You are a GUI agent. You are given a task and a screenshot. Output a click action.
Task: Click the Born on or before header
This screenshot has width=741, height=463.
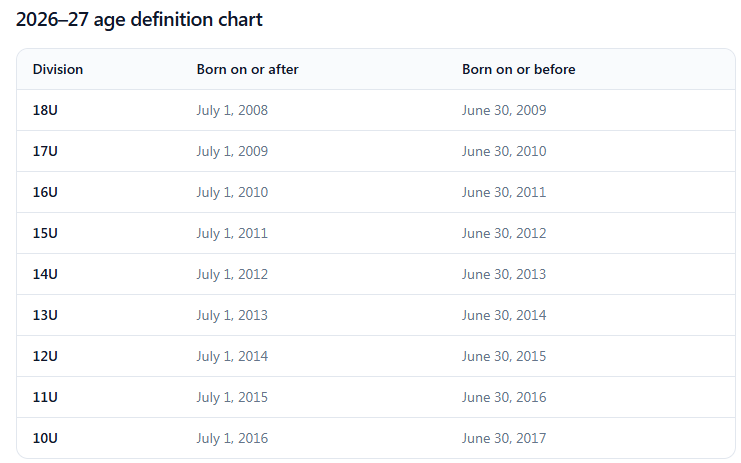click(x=518, y=69)
